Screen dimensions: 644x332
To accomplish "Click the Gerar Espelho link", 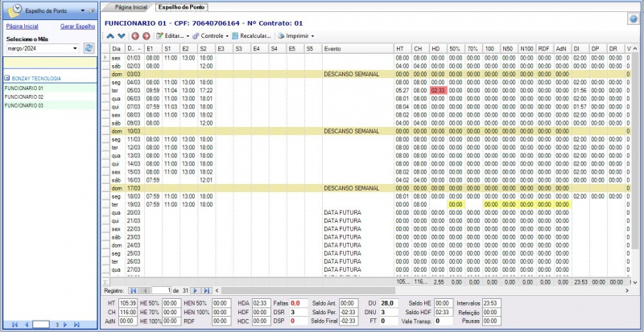I will pyautogui.click(x=78, y=27).
